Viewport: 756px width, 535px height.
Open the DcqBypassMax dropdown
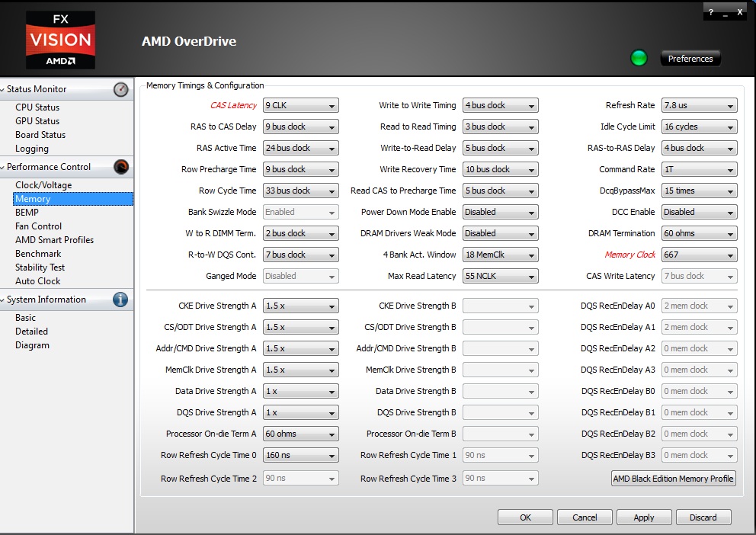pos(700,191)
